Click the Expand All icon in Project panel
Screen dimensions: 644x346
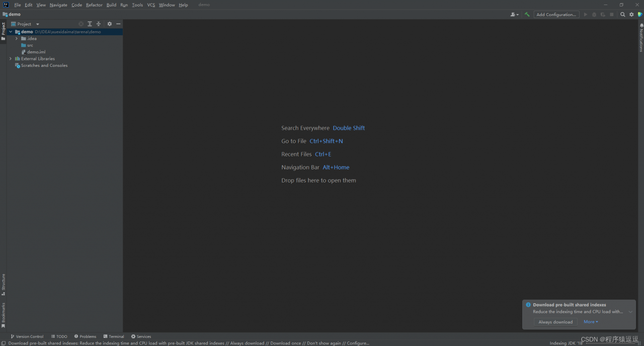click(90, 24)
